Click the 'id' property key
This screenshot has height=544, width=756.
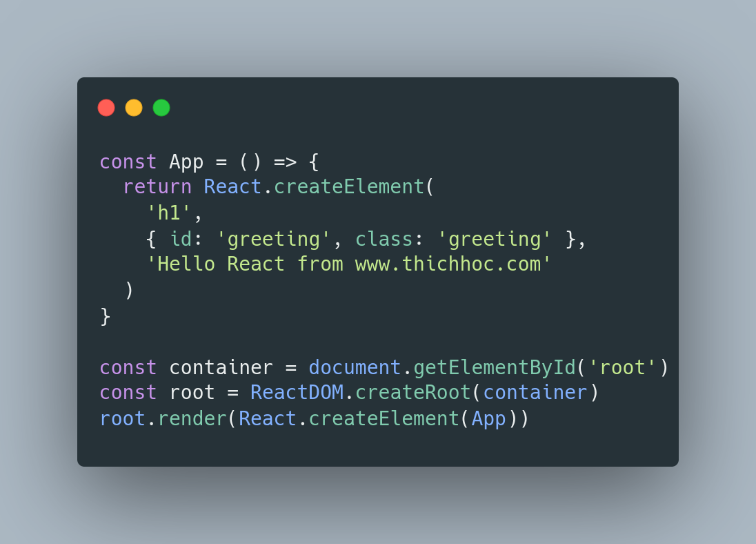pyautogui.click(x=181, y=239)
